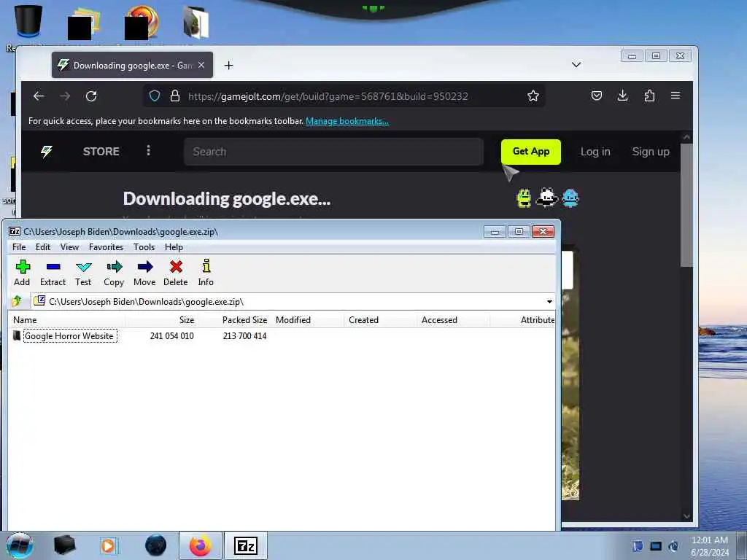Open Firefox extensions icon
This screenshot has height=560, width=747.
pyautogui.click(x=649, y=96)
